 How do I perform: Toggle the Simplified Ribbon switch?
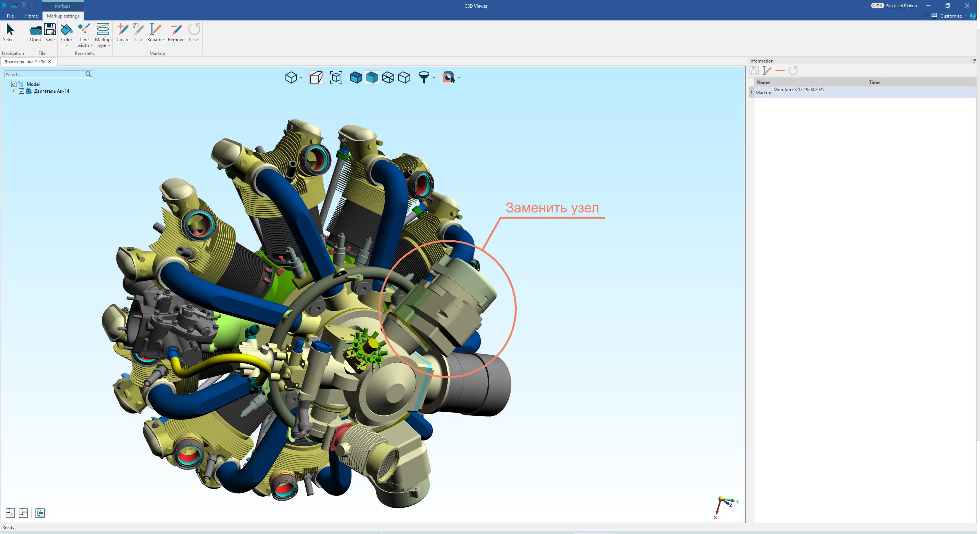(x=878, y=6)
